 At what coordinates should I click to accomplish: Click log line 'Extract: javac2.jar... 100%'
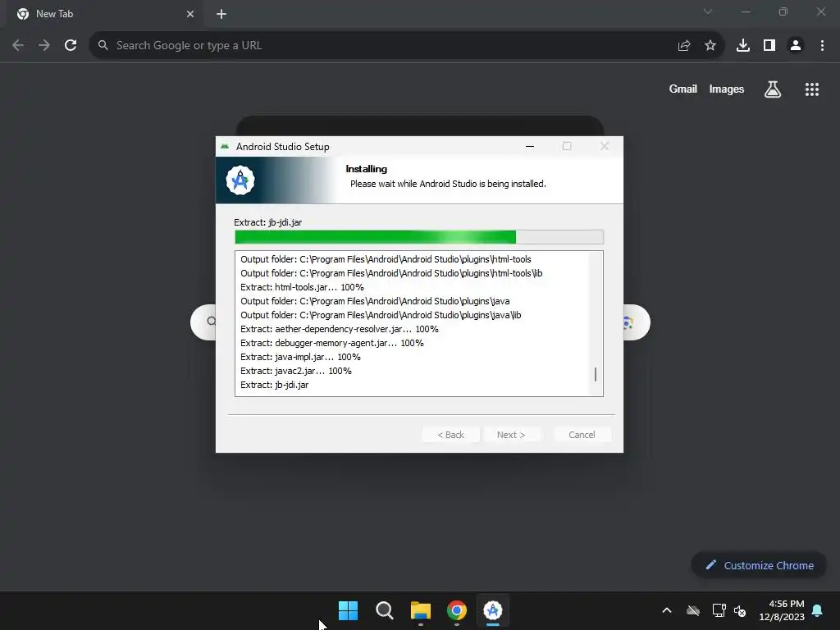(x=295, y=371)
